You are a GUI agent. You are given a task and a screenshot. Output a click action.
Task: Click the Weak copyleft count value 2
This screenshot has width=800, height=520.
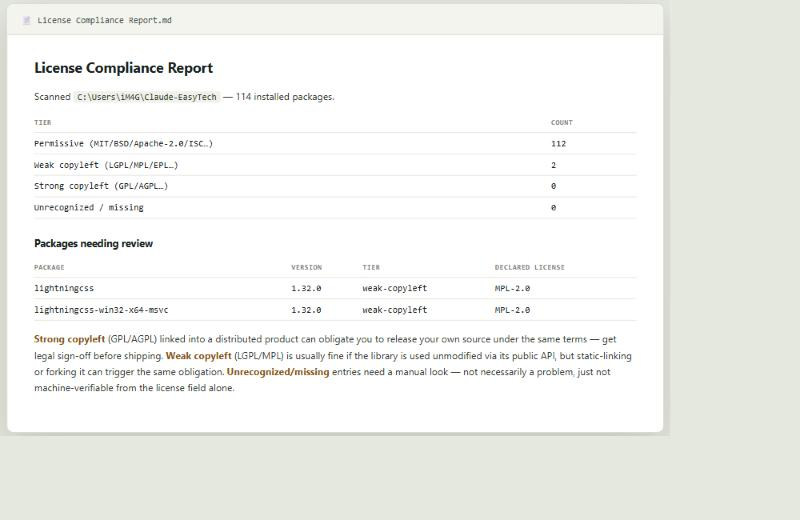point(554,165)
